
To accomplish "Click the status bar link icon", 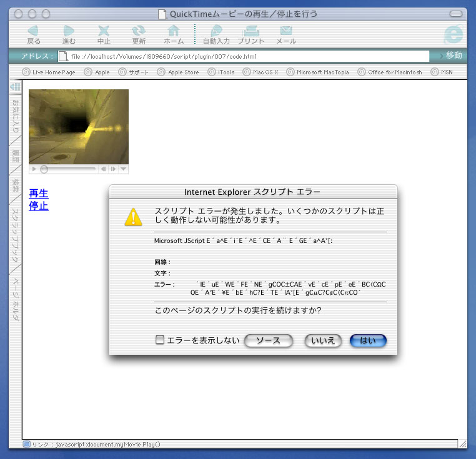I will point(27,445).
